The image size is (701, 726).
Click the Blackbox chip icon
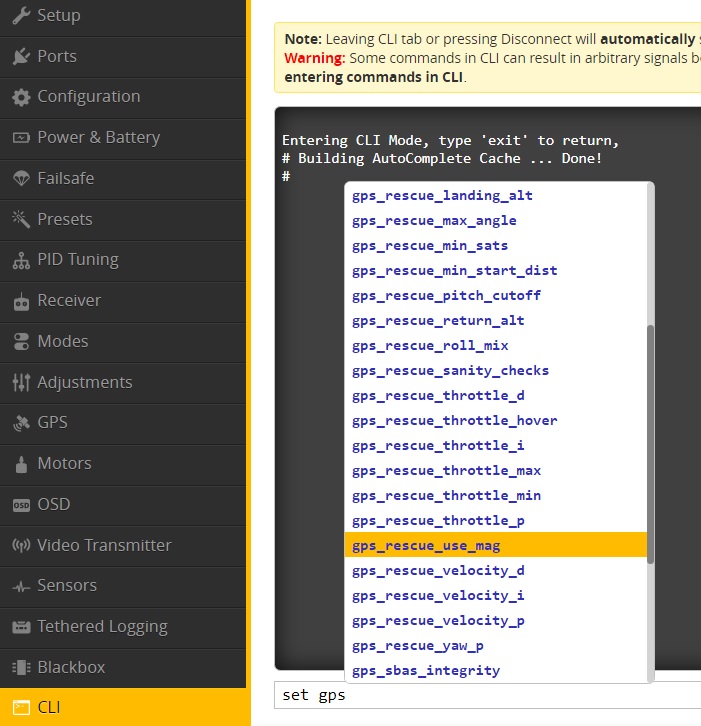click(x=21, y=668)
